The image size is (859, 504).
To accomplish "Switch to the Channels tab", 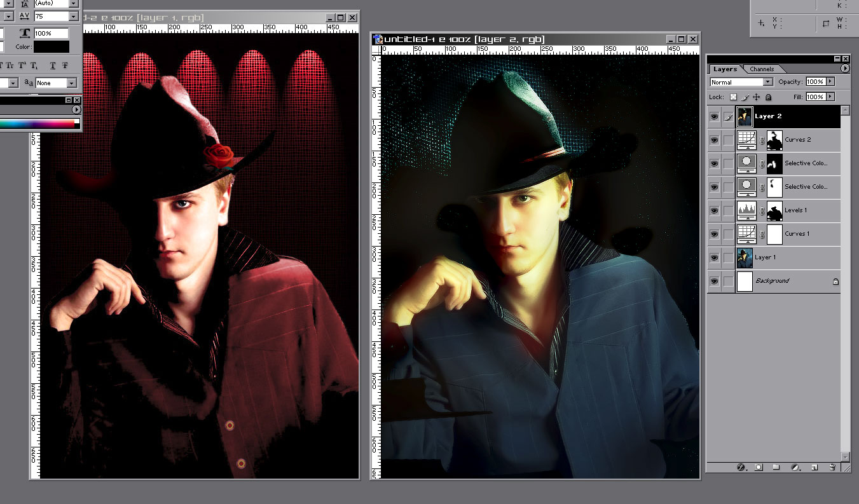I will 762,69.
